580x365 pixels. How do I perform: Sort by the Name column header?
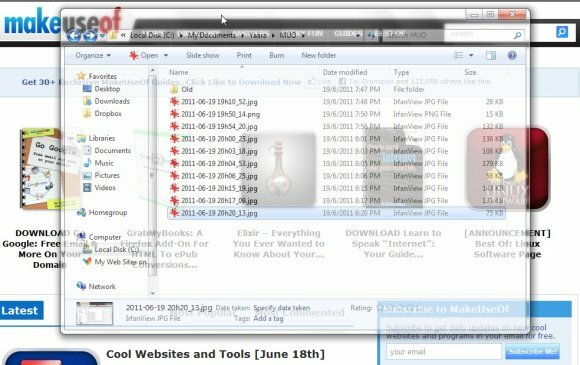pyautogui.click(x=179, y=72)
